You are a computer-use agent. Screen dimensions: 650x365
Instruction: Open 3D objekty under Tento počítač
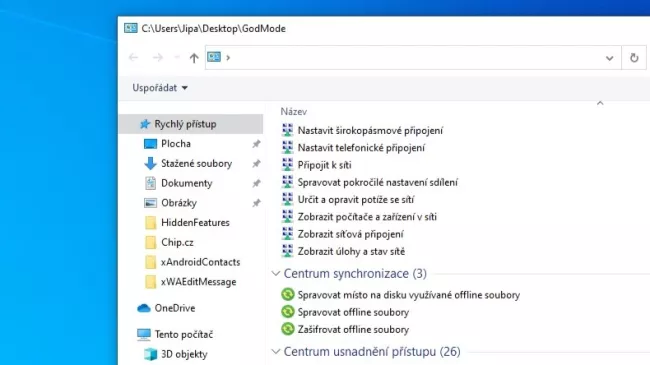[184, 354]
